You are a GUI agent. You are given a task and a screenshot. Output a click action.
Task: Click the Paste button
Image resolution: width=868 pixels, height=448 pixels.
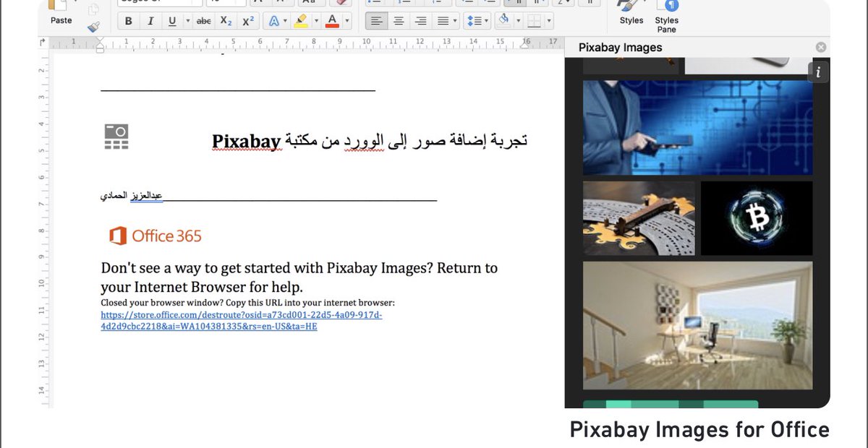point(61,13)
